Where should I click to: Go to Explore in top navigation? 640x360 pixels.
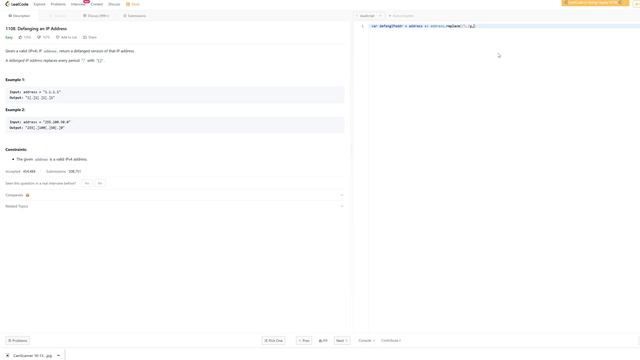pos(40,4)
